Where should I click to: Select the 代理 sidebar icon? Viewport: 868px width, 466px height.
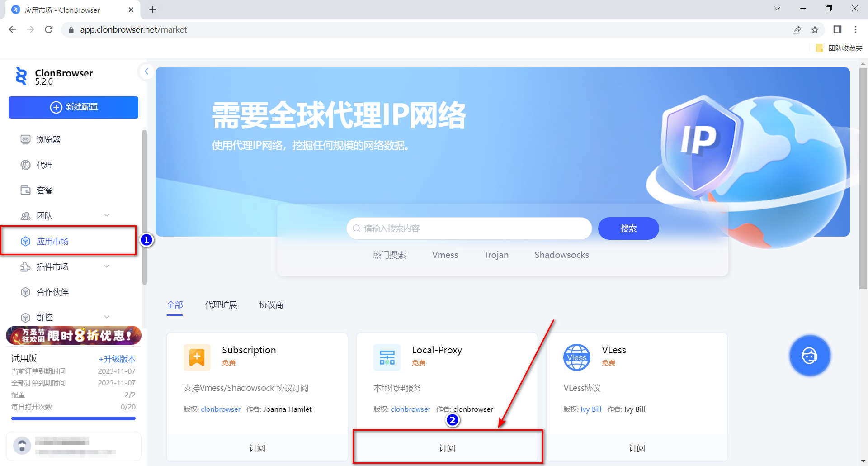pyautogui.click(x=45, y=165)
